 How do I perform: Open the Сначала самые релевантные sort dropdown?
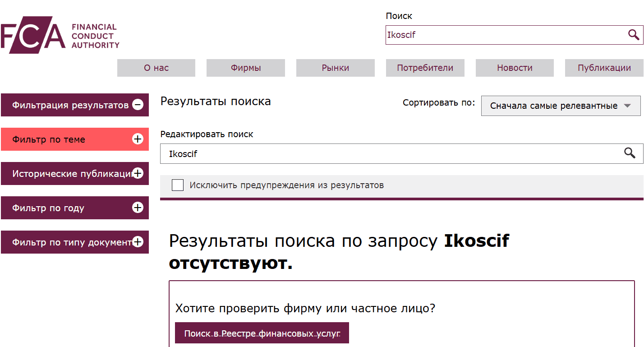[561, 106]
